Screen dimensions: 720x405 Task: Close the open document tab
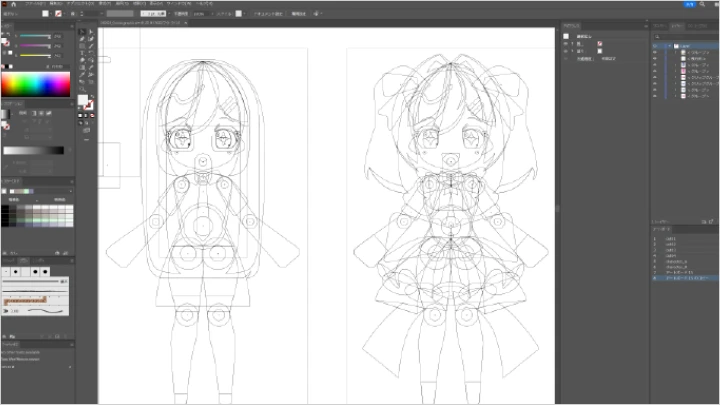pyautogui.click(x=186, y=22)
